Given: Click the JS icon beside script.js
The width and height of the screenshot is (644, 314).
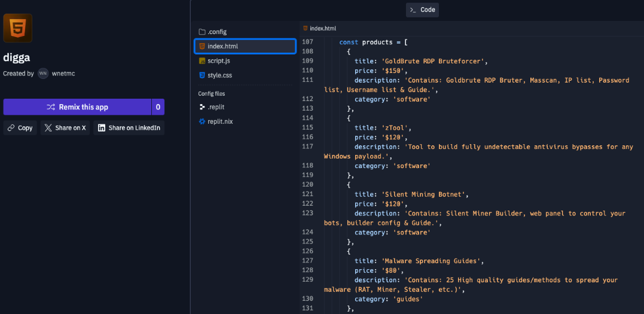Looking at the screenshot, I should point(202,61).
